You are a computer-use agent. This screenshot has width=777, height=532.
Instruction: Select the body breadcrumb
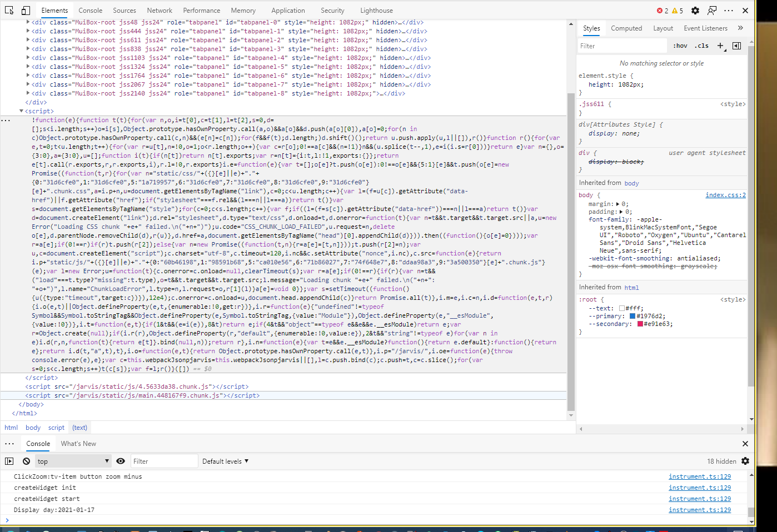[33, 428]
